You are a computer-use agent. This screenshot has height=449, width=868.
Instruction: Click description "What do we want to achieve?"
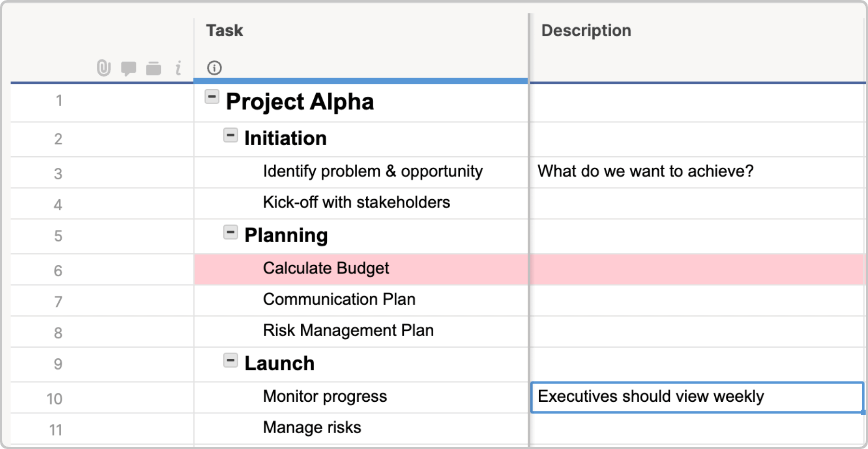pyautogui.click(x=646, y=171)
